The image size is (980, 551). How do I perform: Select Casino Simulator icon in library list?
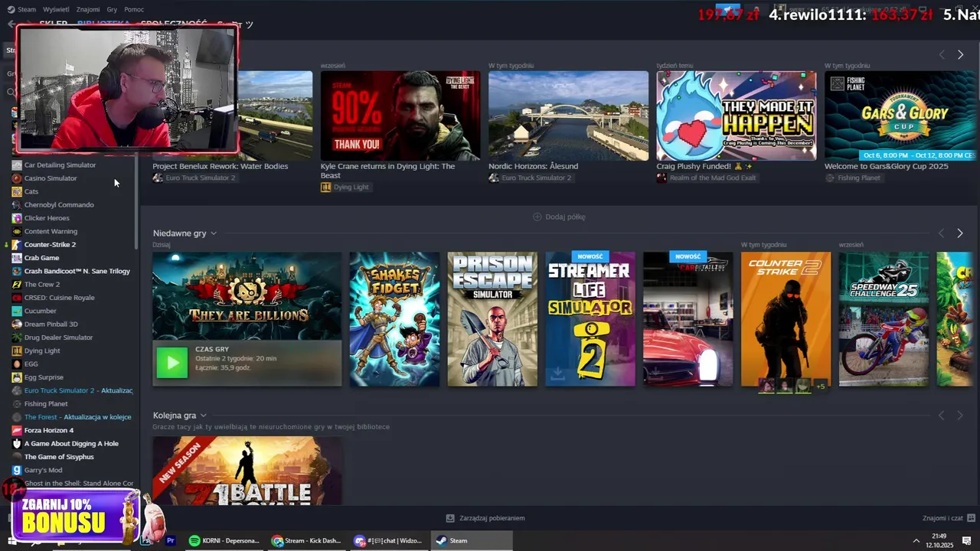tap(16, 178)
